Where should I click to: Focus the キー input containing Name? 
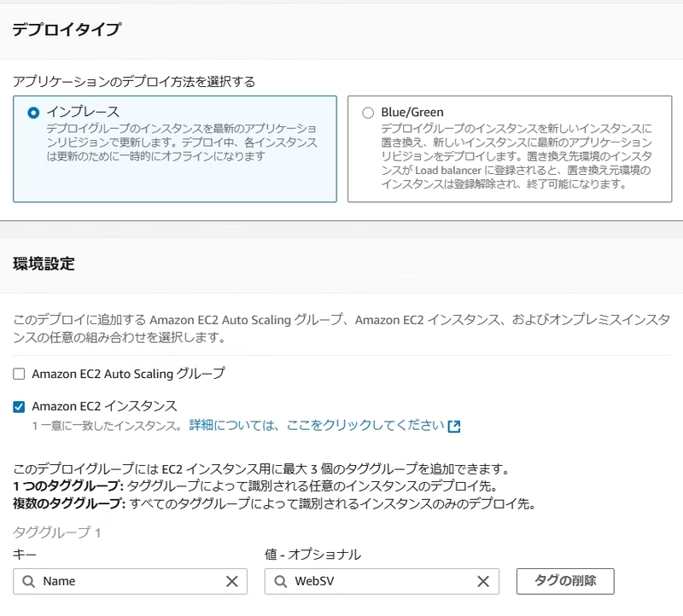[x=128, y=581]
